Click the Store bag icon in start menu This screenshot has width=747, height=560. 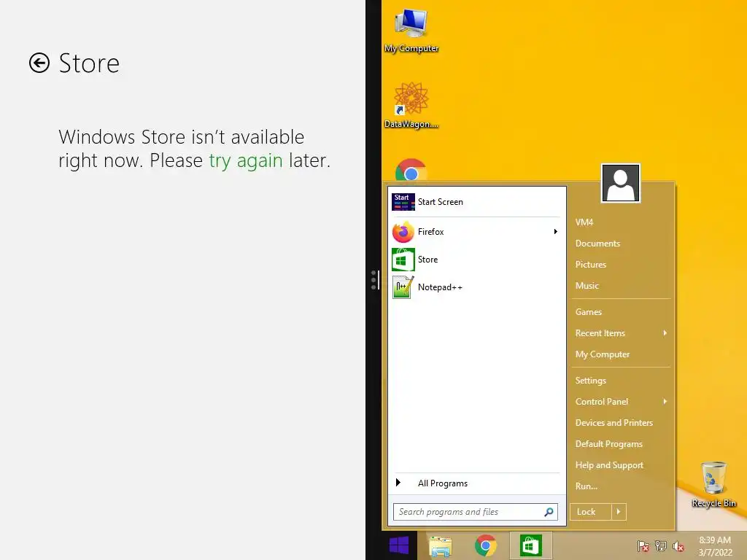pyautogui.click(x=403, y=260)
